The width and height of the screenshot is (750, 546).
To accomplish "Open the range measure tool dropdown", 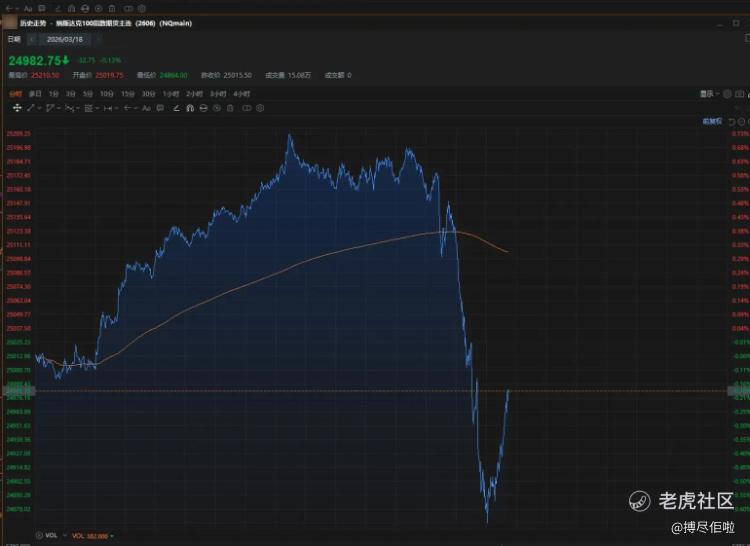I will click(117, 109).
